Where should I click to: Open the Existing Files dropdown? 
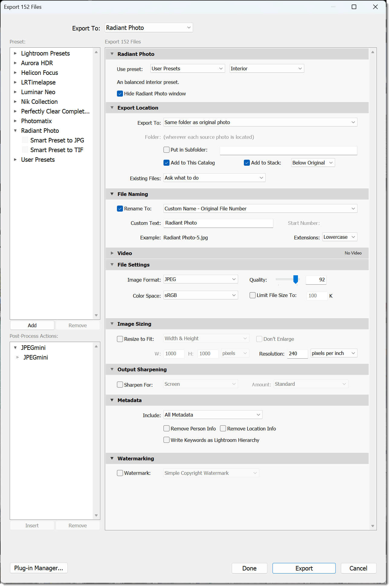tap(214, 178)
